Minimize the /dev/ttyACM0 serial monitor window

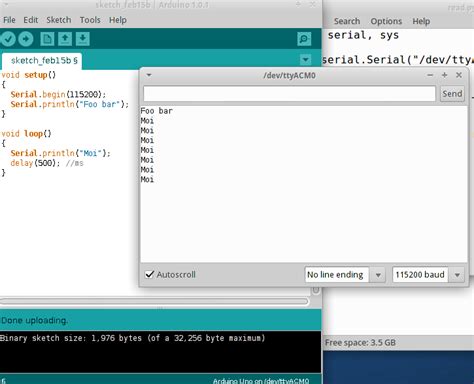point(430,75)
